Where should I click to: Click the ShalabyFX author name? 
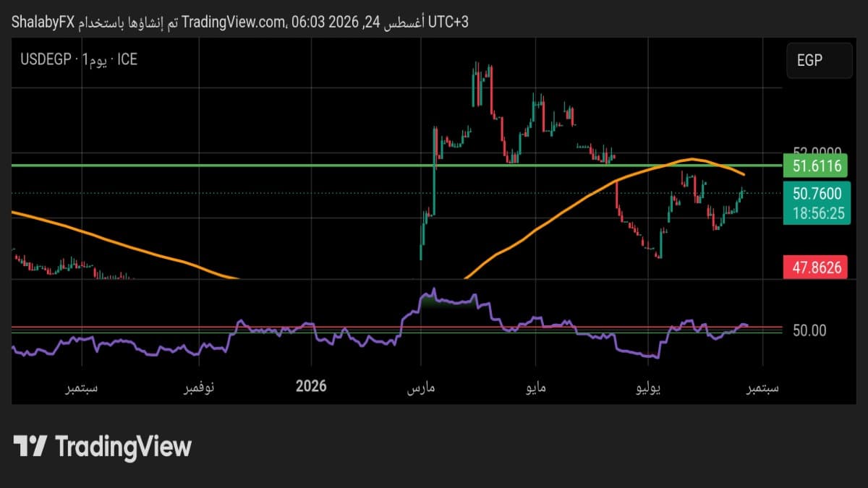tap(43, 22)
